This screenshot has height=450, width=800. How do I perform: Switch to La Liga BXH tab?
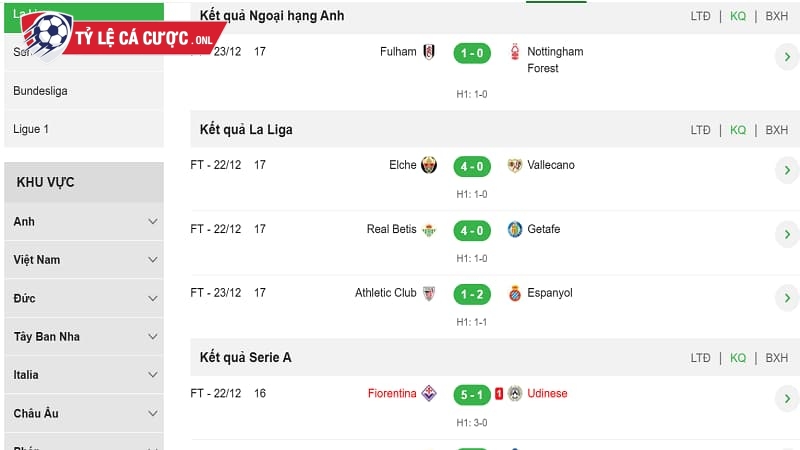click(x=776, y=130)
